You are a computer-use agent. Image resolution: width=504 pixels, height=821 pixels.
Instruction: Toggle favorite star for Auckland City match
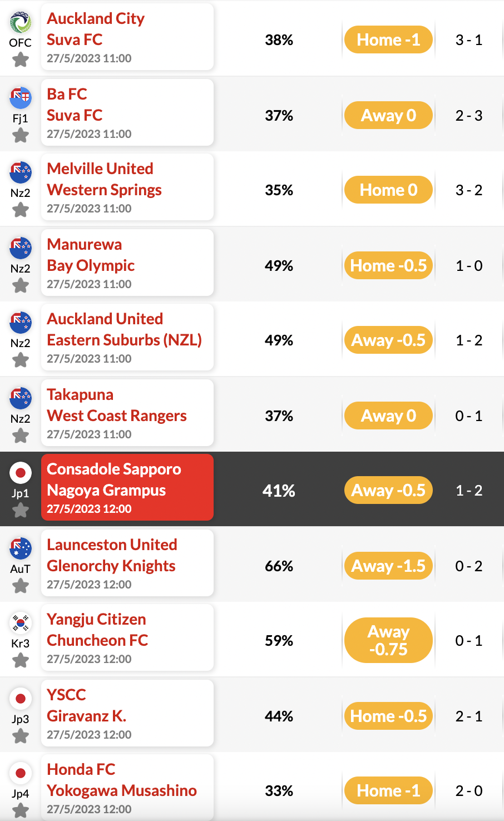click(21, 60)
